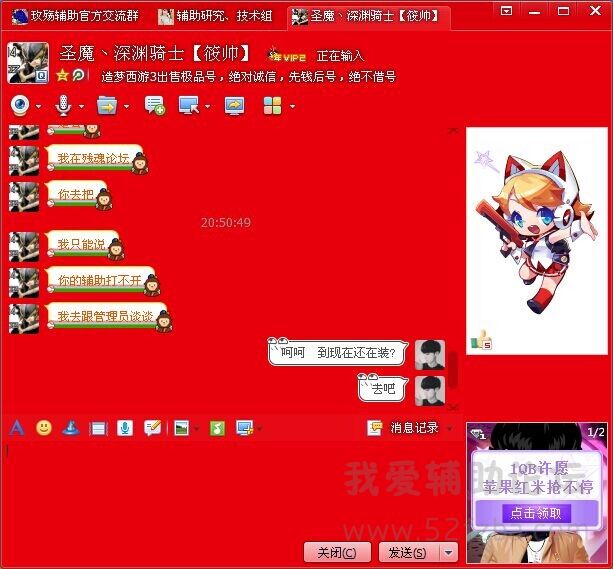
Task: Click the contact name 圣魔、深渊骑士【筱帅】 in header
Action: [x=154, y=54]
